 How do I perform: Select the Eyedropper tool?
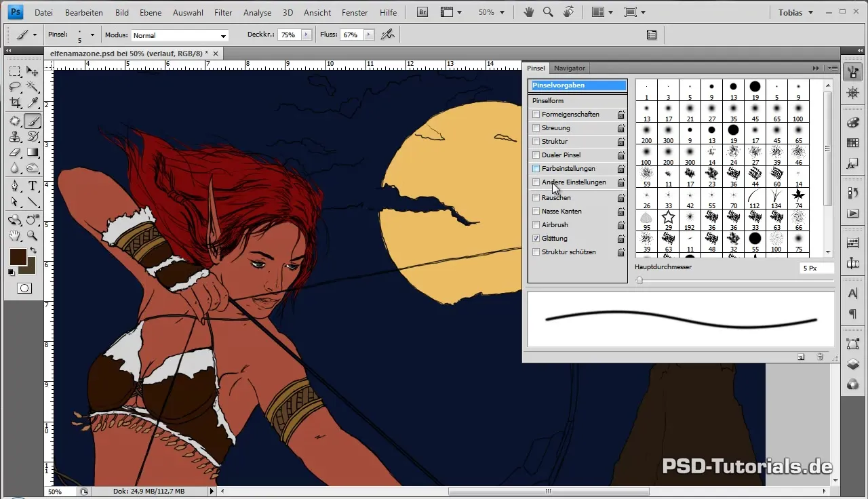[32, 103]
